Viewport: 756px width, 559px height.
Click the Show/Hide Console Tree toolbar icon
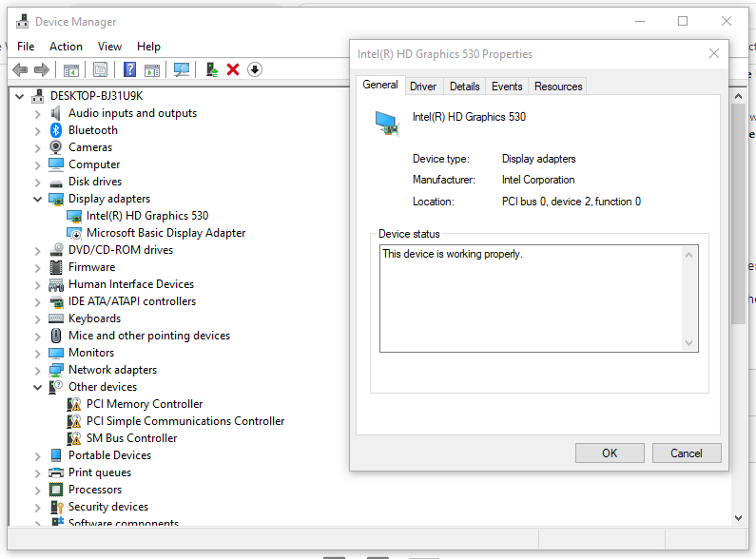tap(70, 69)
